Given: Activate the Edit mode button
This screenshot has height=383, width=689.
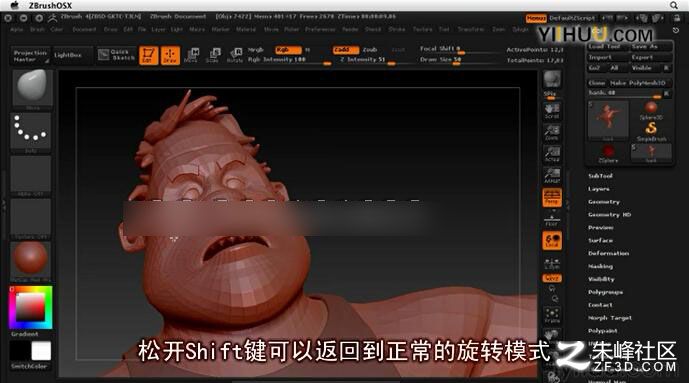Looking at the screenshot, I should pyautogui.click(x=149, y=55).
